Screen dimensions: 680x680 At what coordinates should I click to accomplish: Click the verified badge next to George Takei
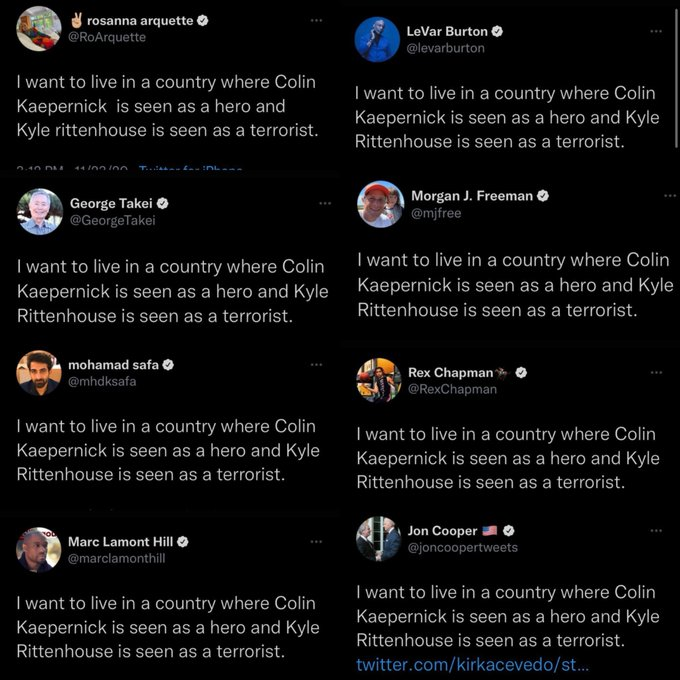163,203
